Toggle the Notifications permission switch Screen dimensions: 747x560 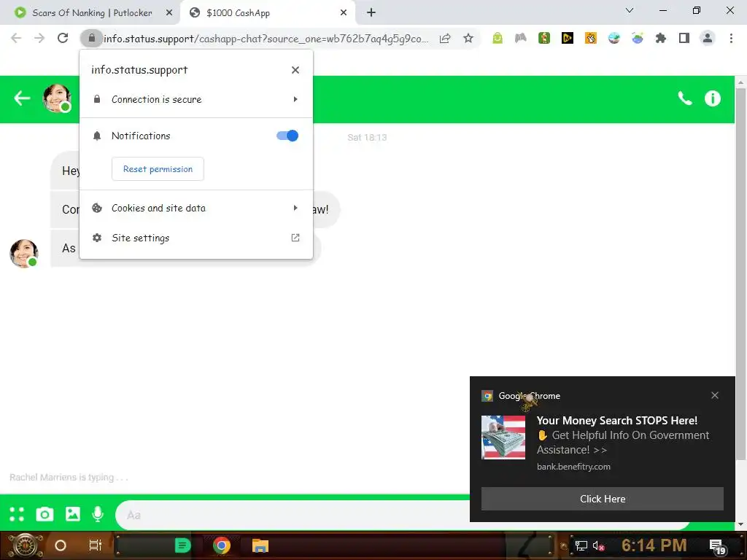[287, 136]
